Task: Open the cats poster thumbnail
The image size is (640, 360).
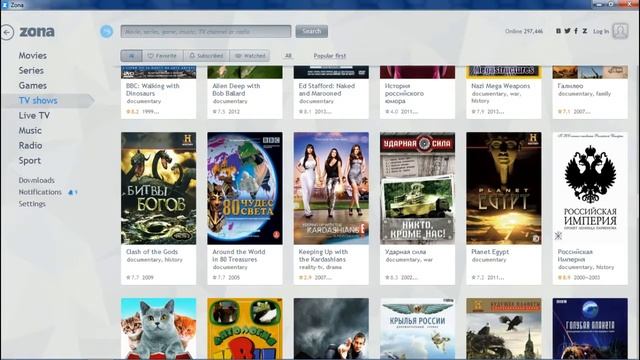Action: [x=158, y=329]
